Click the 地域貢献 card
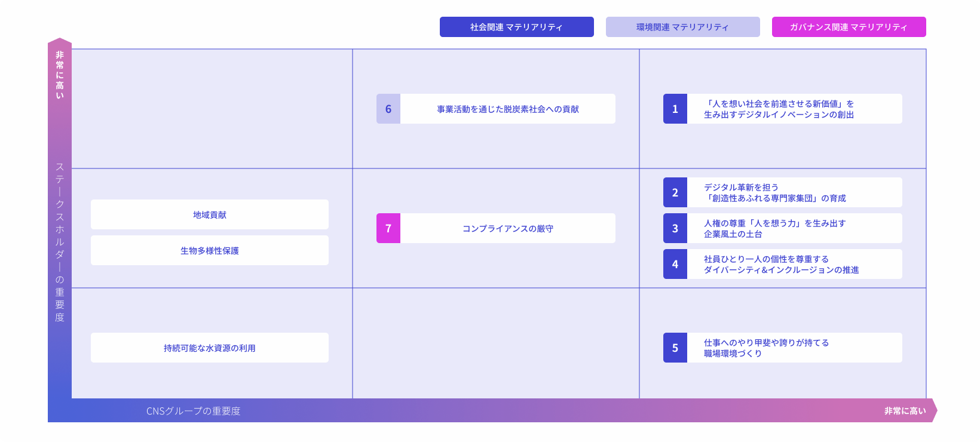Image resolution: width=980 pixels, height=442 pixels. click(210, 214)
